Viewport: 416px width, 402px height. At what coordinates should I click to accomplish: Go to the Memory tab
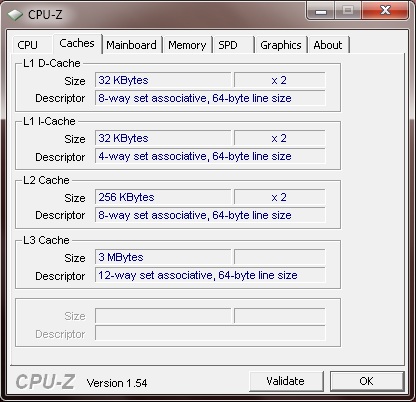tap(187, 45)
